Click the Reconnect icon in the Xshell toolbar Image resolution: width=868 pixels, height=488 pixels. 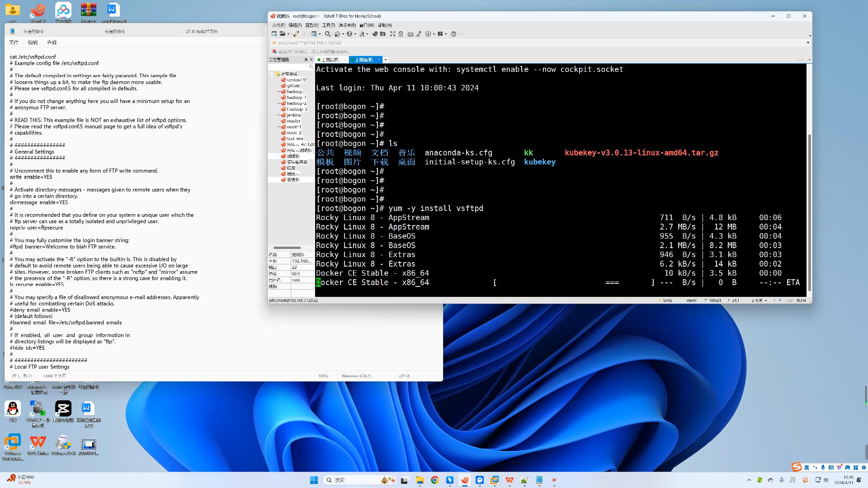(296, 34)
